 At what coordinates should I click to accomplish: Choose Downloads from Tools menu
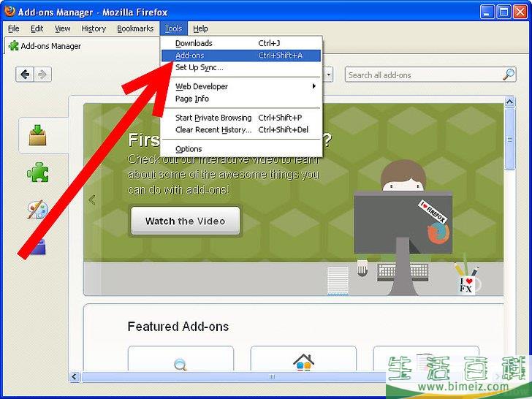point(241,43)
